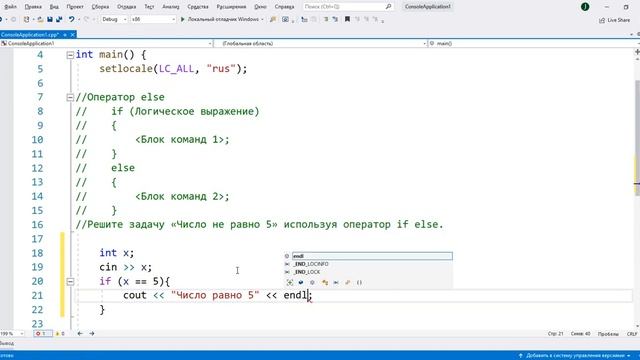Click the bookmark toggle icon
640x360 pixels.
(x=347, y=19)
